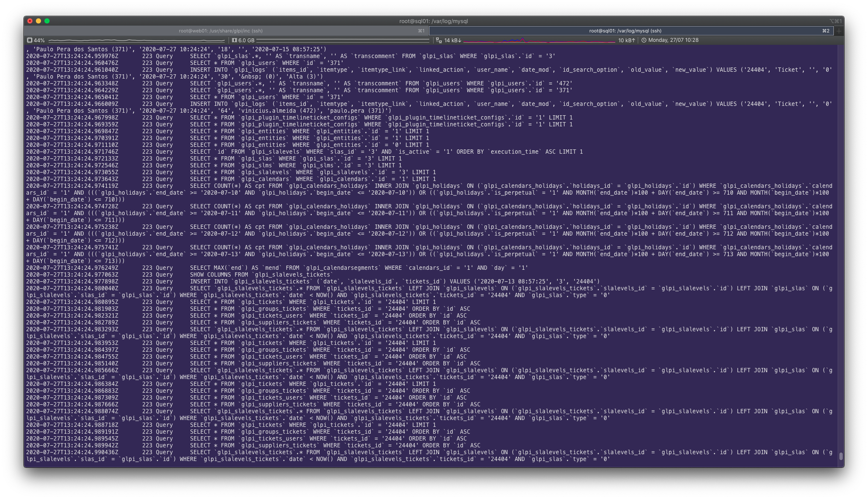Select the root@sql01 /var/log/mysql (ssh) tab
Screen dimensions: 868x499
coord(630,31)
